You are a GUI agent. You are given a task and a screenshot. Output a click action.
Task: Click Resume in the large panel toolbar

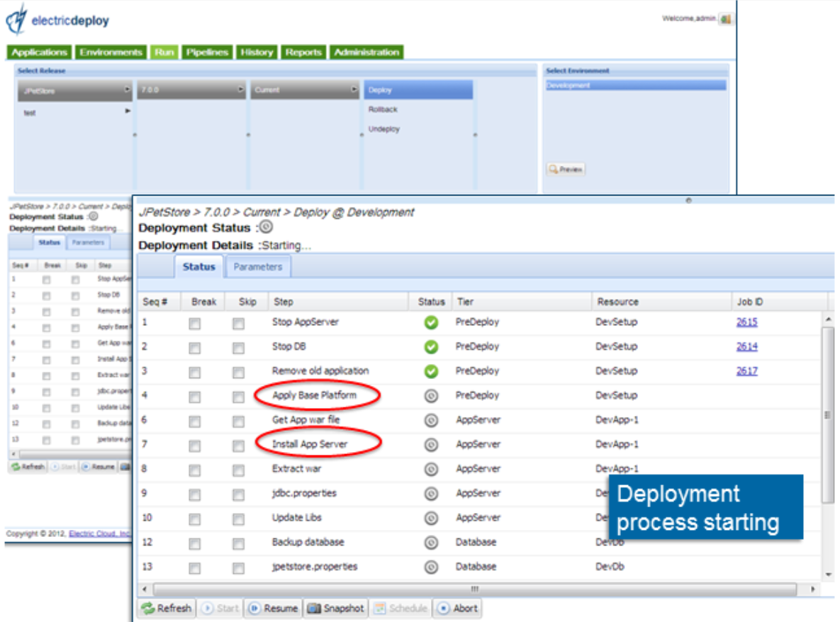[274, 609]
